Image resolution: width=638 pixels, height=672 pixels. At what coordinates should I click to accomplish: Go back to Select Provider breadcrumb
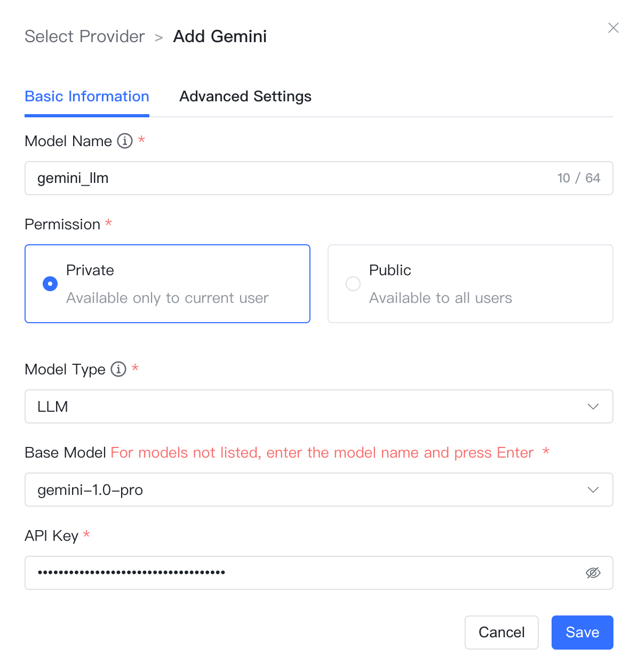point(85,36)
